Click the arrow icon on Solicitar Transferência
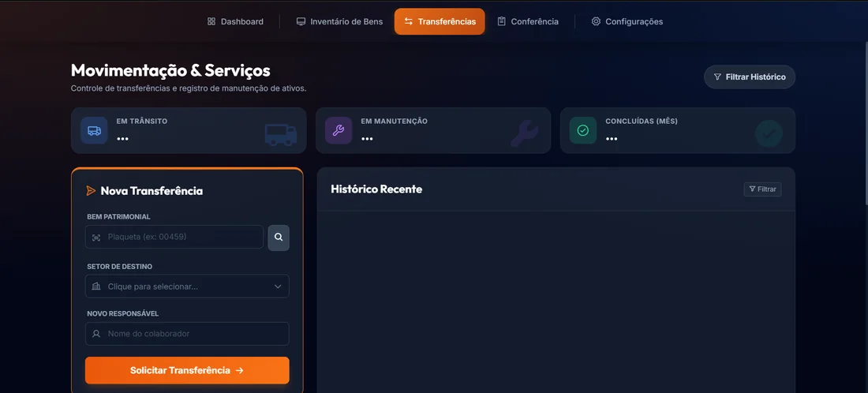This screenshot has width=868, height=393. pos(240,370)
